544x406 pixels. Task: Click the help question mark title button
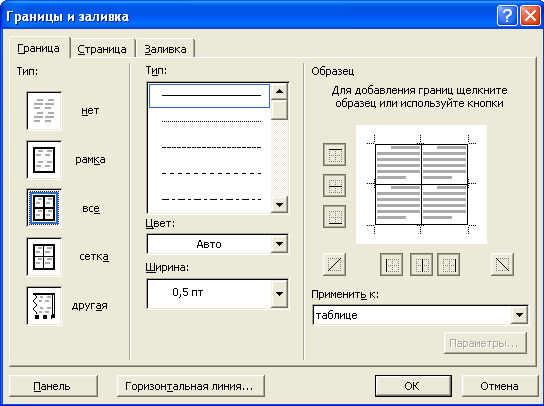507,16
